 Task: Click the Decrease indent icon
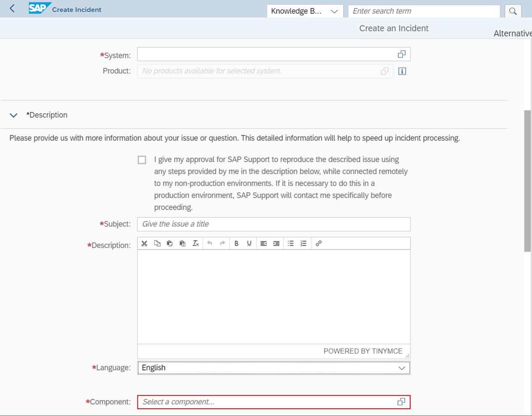(263, 243)
